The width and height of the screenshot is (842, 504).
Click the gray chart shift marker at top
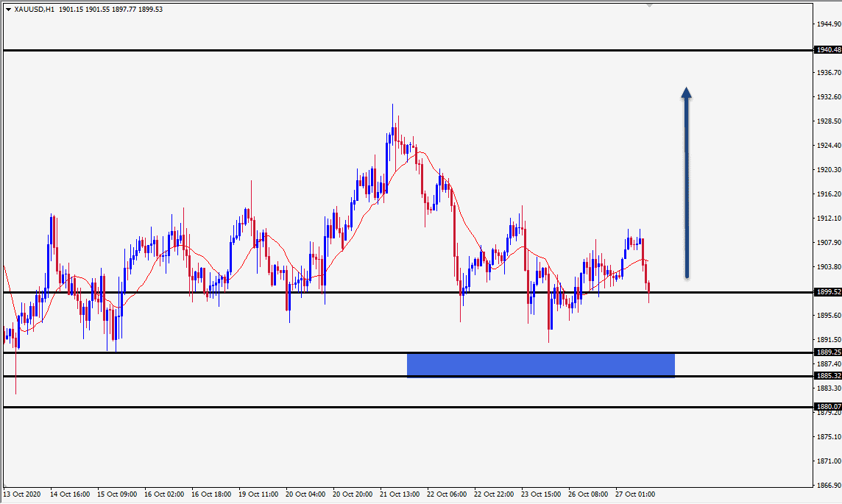[649, 5]
